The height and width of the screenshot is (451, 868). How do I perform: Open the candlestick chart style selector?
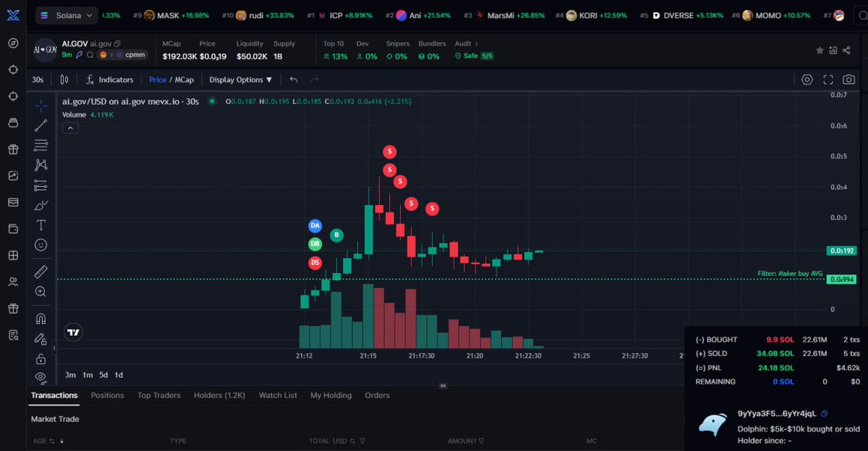64,80
